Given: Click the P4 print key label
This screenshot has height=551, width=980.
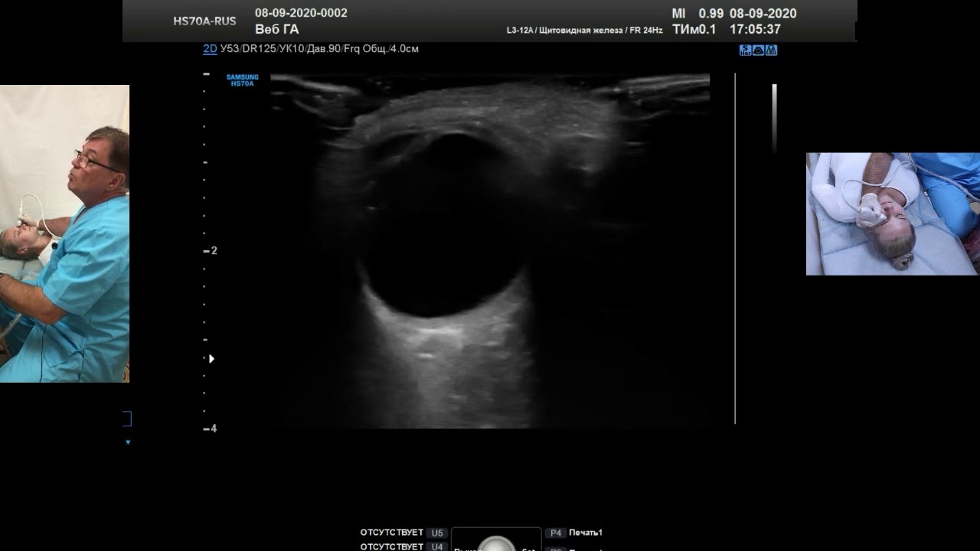Looking at the screenshot, I should (555, 533).
